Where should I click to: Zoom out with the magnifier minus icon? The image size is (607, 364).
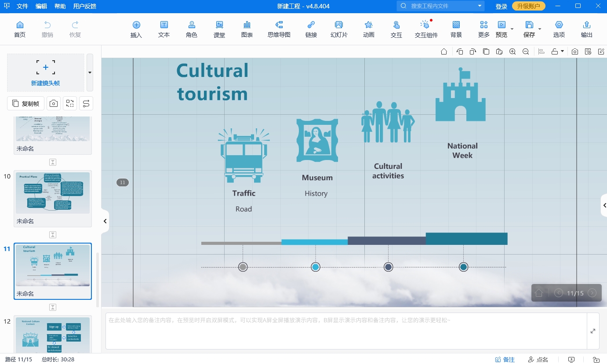coord(526,51)
